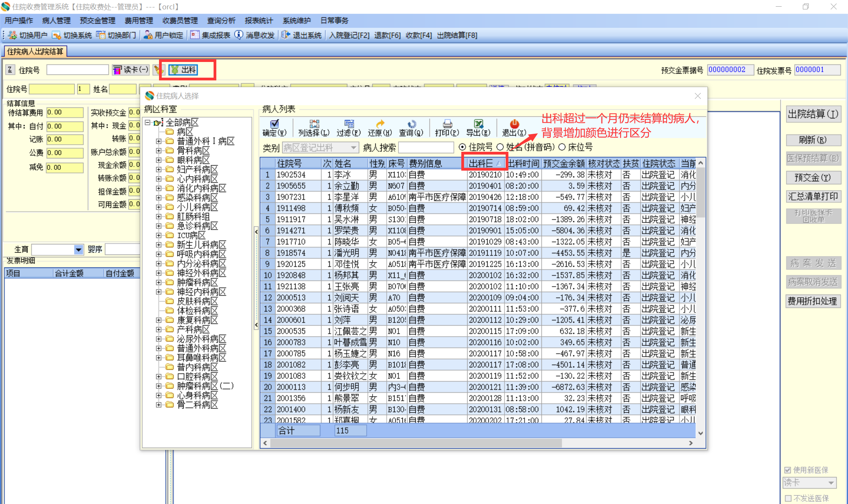The height and width of the screenshot is (504, 848).
Task: Expand the 骨科病区 tree node
Action: point(159,151)
